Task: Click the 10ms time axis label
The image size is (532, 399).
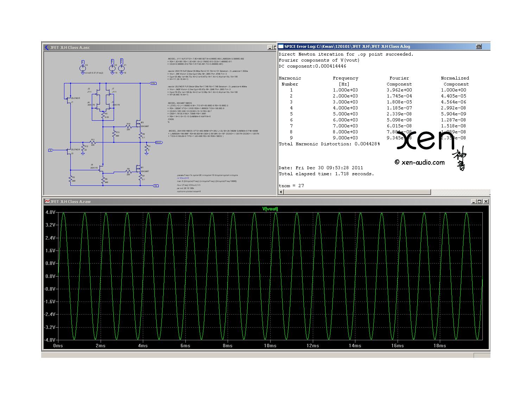Action: coord(270,346)
